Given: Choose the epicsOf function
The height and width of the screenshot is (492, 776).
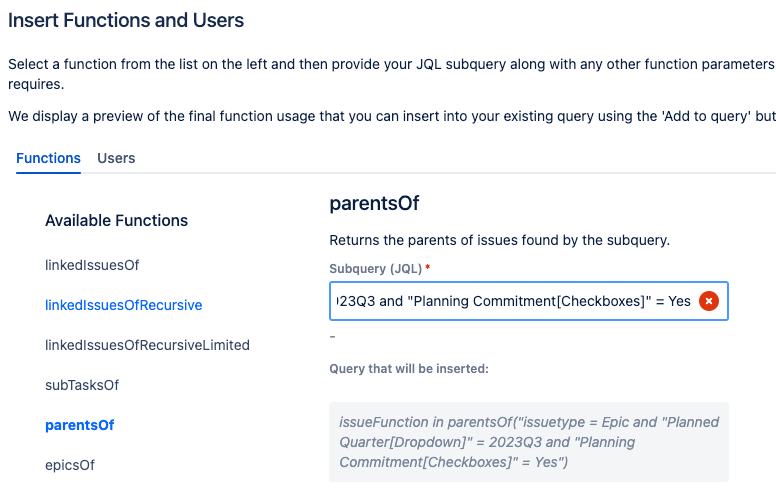Looking at the screenshot, I should (x=70, y=465).
